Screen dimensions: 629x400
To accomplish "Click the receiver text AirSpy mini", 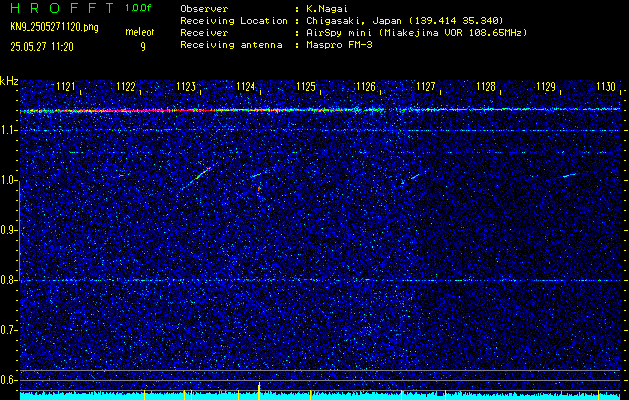I will pos(339,32).
